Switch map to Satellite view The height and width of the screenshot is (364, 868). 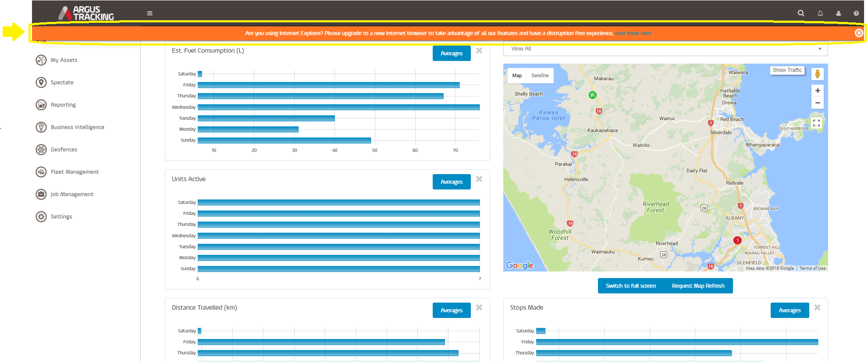click(540, 75)
